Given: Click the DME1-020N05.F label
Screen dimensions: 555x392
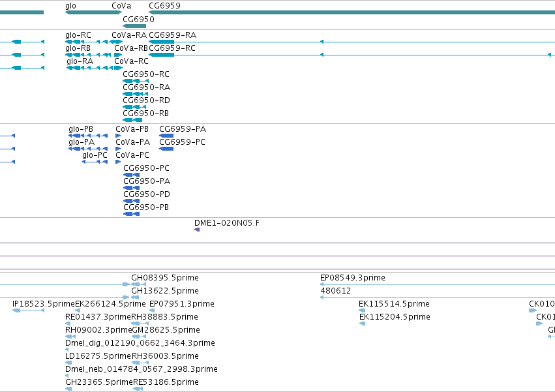Looking at the screenshot, I should pos(226,223).
